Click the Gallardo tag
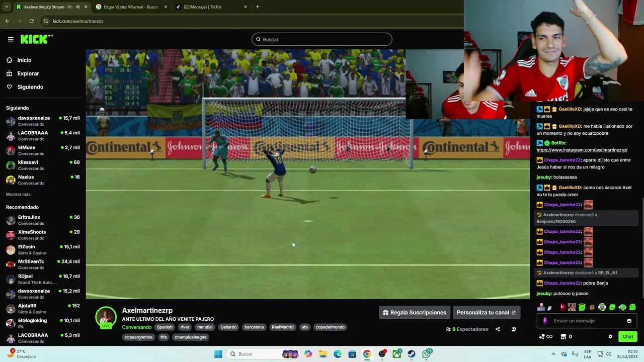The image size is (644, 362). coord(228,327)
